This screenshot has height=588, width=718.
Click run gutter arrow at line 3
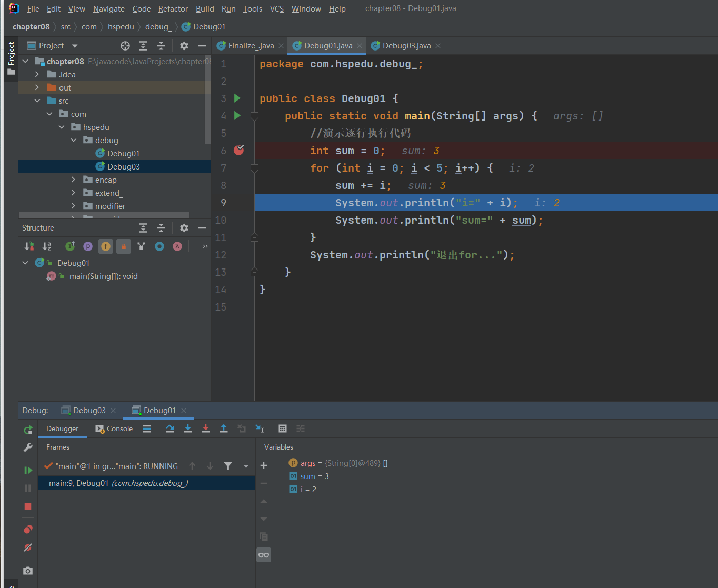coord(237,98)
